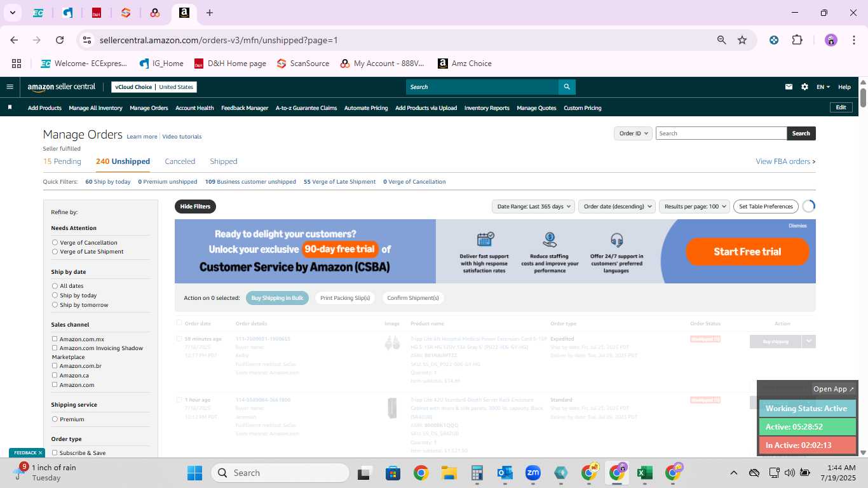
Task: Open the Seller Central mail messages icon
Action: 789,87
